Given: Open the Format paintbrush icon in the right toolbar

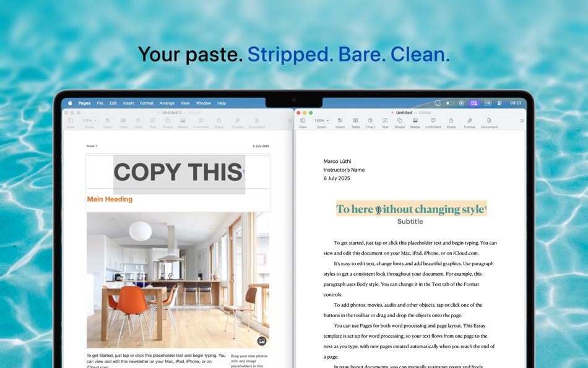Looking at the screenshot, I should pyautogui.click(x=470, y=121).
